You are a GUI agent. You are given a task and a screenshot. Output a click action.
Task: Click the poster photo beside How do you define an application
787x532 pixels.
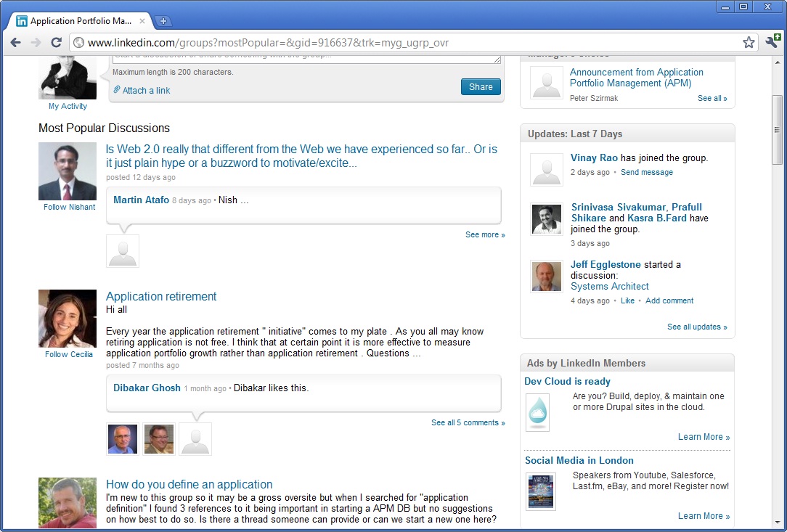click(x=68, y=502)
